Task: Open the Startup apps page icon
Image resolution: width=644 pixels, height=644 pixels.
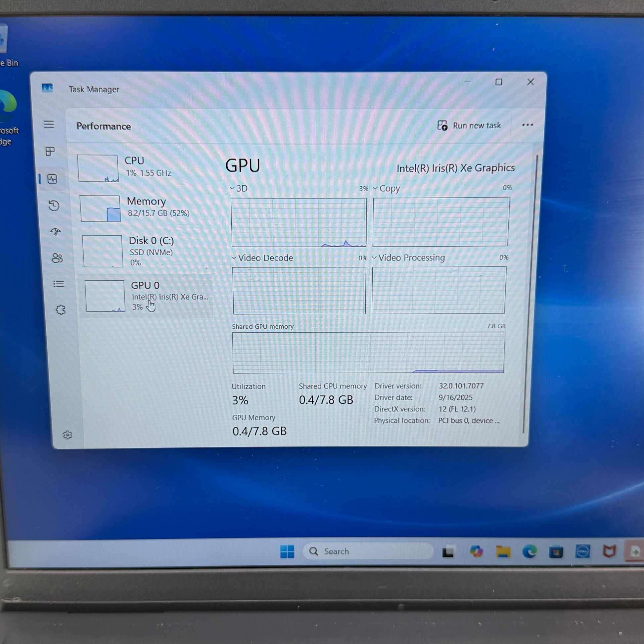Action: tap(56, 231)
